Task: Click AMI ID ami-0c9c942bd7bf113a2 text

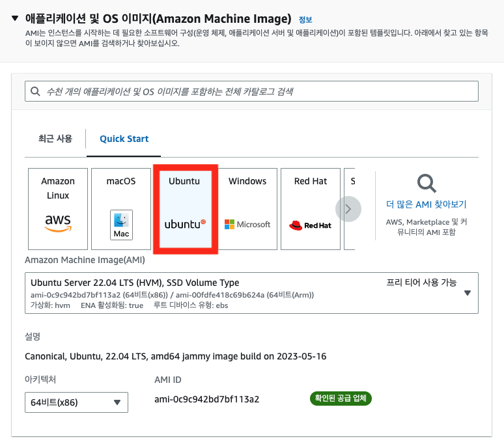Action: pos(206,399)
